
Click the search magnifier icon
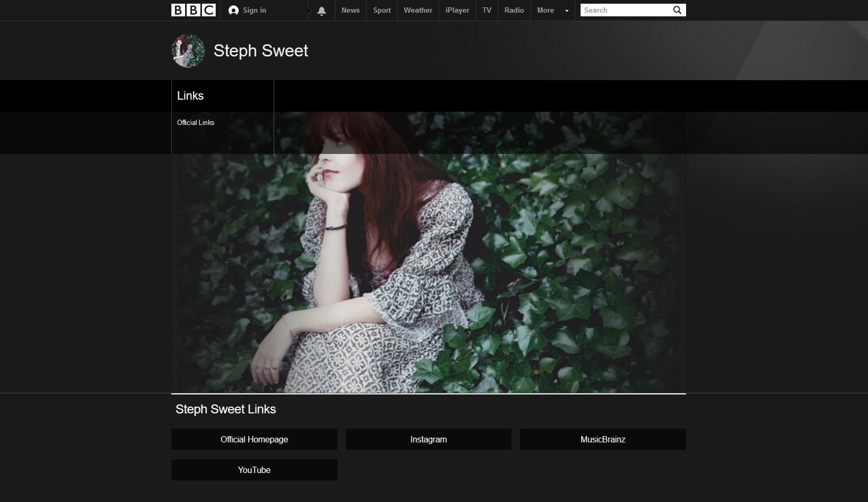click(677, 10)
